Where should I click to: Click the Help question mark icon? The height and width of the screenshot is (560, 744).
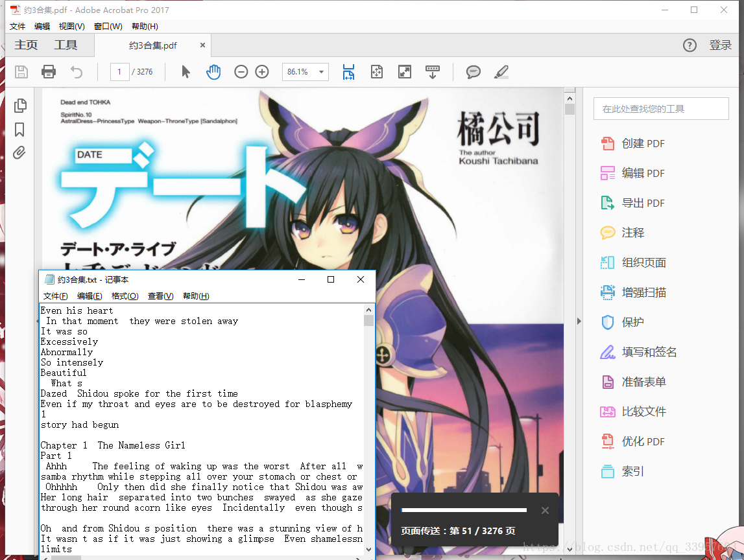tap(690, 45)
